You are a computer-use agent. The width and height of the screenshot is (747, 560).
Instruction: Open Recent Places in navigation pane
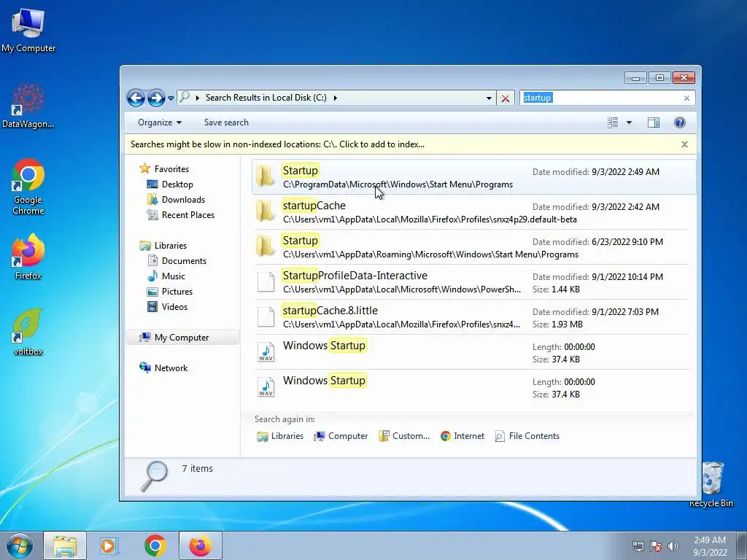[181, 215]
